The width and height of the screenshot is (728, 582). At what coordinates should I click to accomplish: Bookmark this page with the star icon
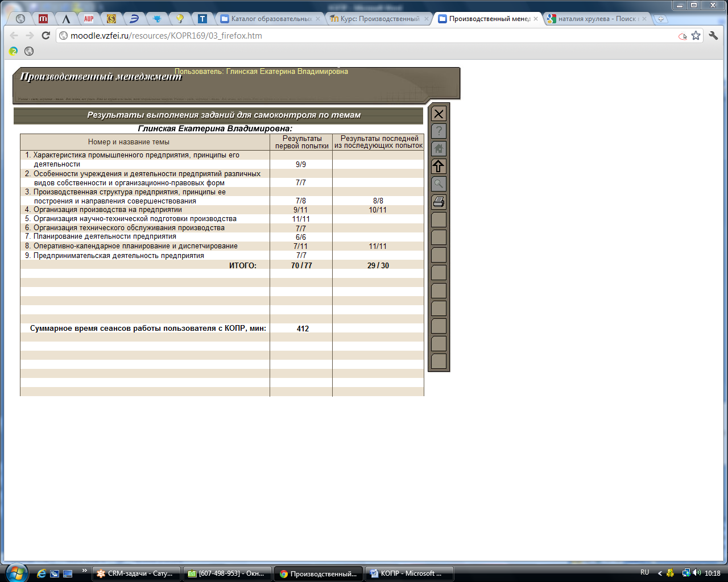[x=696, y=36]
